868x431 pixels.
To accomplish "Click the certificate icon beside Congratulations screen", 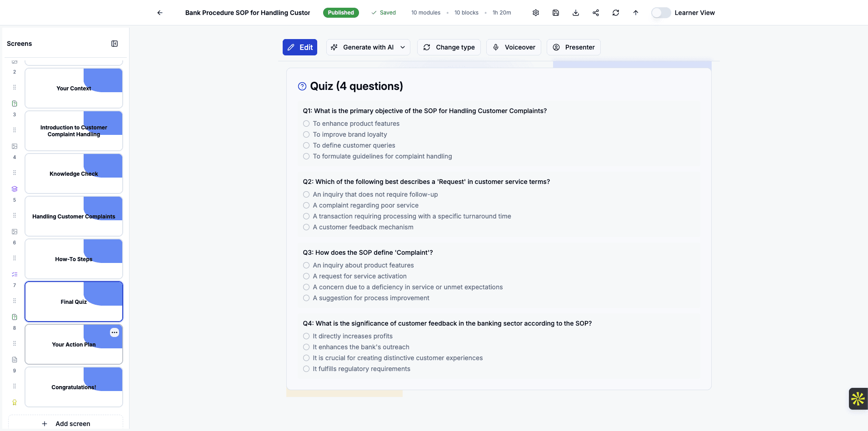I will [15, 402].
